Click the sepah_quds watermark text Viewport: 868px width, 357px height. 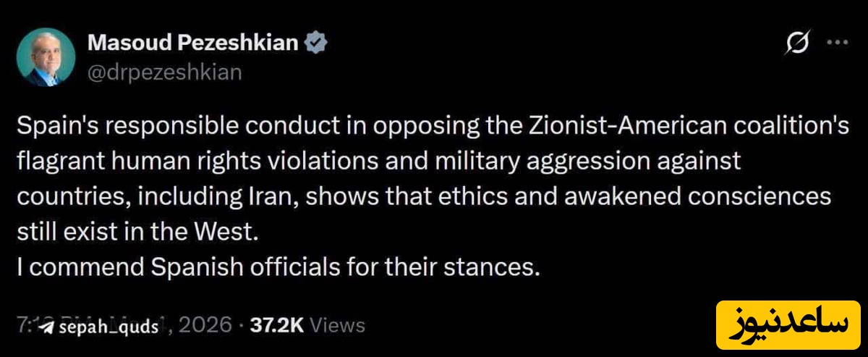pos(109,327)
